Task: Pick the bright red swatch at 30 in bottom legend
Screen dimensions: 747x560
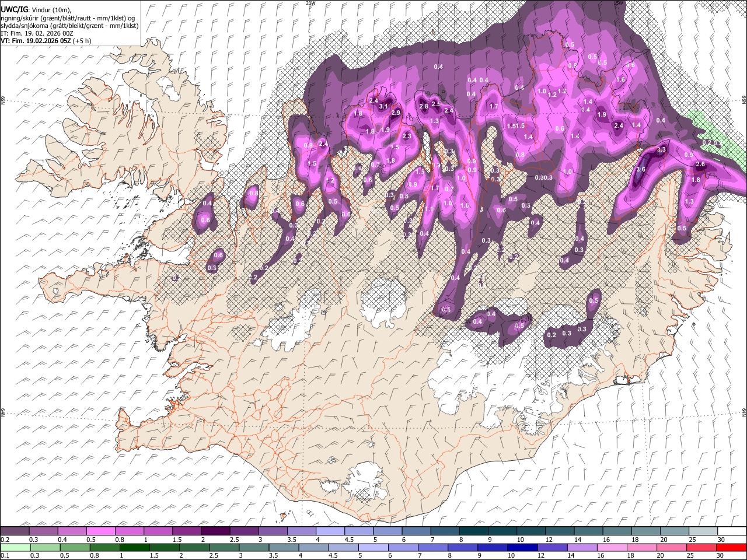Action: 731,548
